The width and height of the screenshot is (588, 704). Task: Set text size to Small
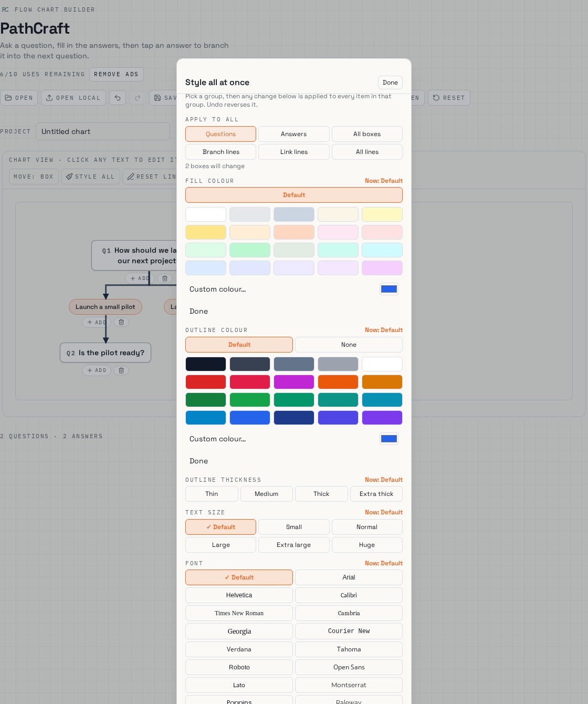[294, 527]
